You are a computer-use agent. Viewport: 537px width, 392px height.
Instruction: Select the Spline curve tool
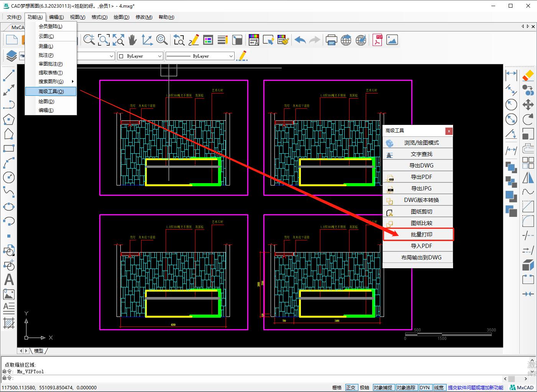[x=8, y=192]
